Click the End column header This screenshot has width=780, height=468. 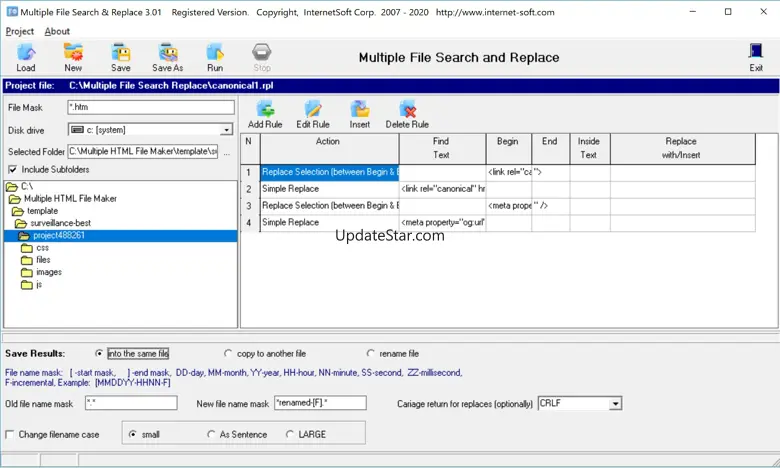[550, 149]
